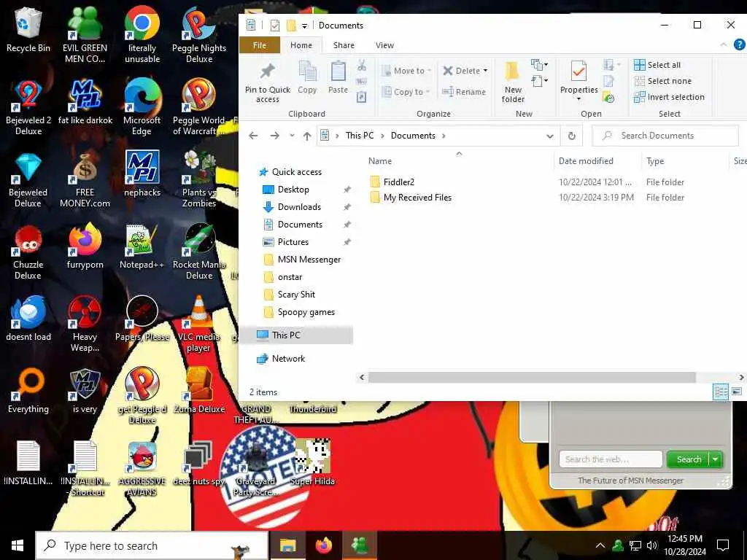
Task: Switch to Large icons view in status bar
Action: pos(737,392)
